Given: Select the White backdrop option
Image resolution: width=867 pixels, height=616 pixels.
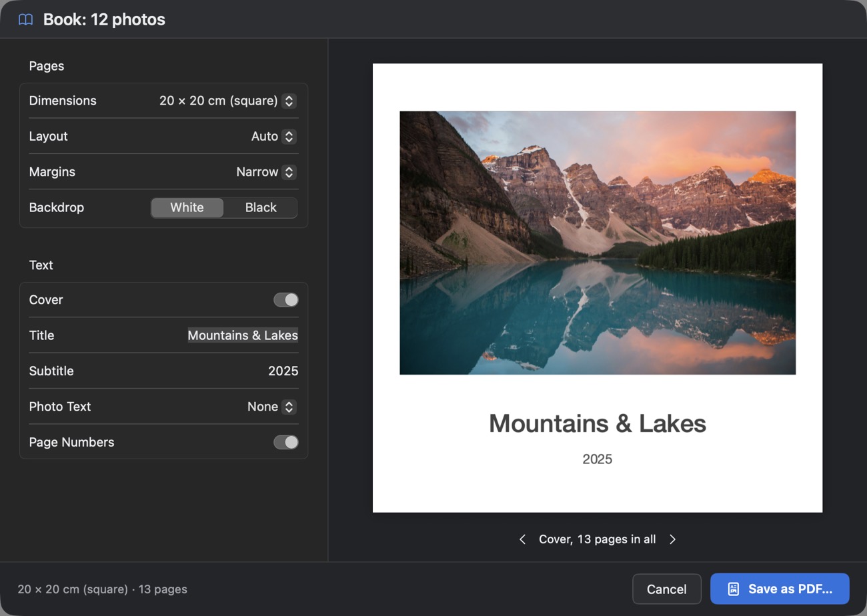Looking at the screenshot, I should 187,207.
